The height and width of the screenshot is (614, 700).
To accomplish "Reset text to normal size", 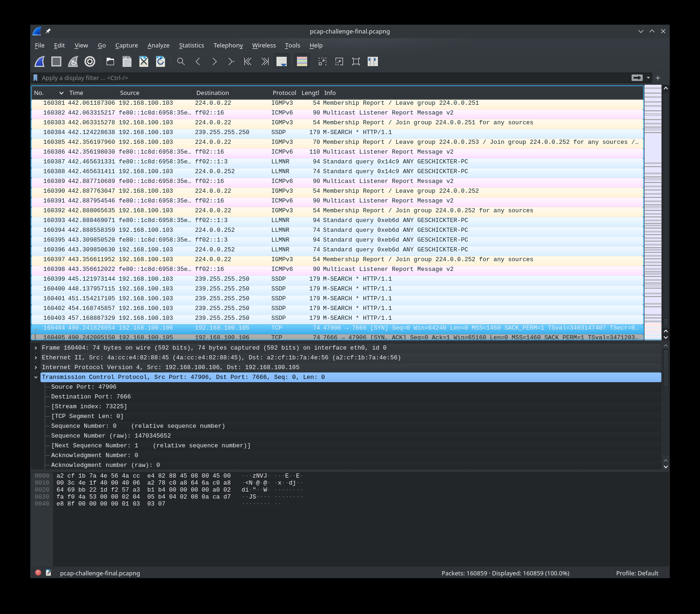I will click(x=356, y=61).
